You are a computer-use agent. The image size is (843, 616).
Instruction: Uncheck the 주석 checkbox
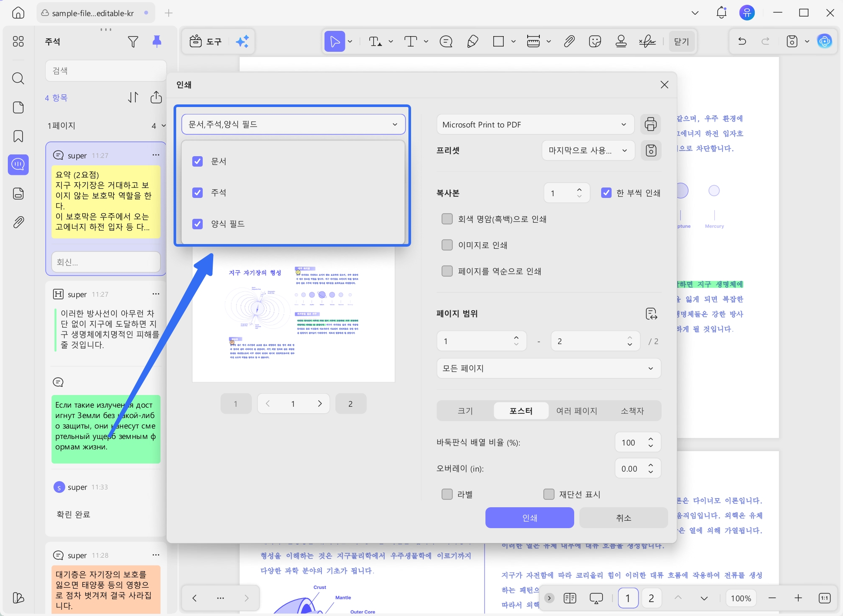[x=197, y=193]
